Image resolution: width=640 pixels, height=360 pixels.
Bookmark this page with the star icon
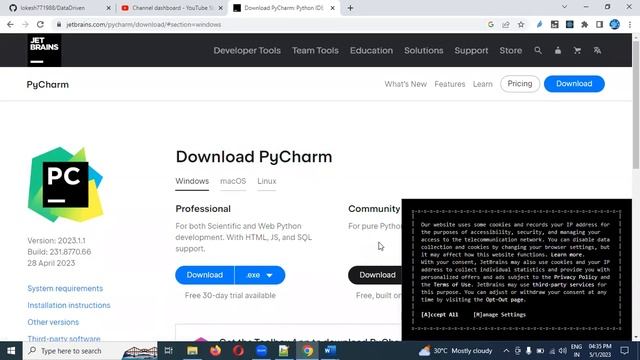(521, 24)
